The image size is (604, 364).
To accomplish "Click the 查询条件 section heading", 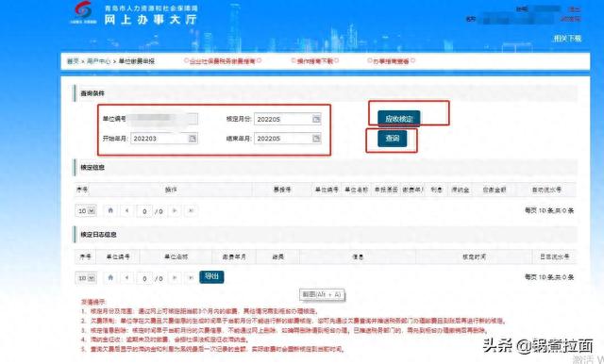I will coord(92,93).
